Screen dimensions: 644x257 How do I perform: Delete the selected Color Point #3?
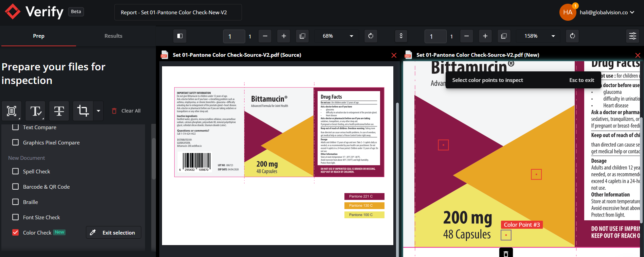506,253
